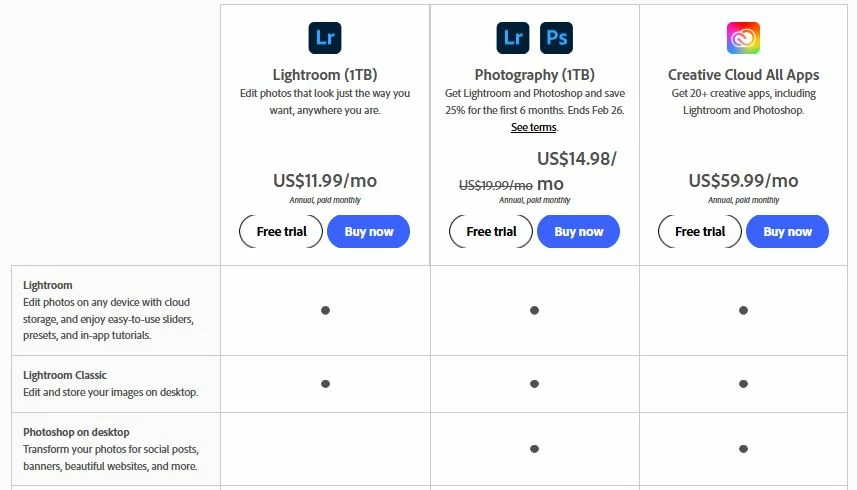Buy now the Creative Cloud All Apps plan
Viewport: 857px width, 490px height.
point(787,232)
